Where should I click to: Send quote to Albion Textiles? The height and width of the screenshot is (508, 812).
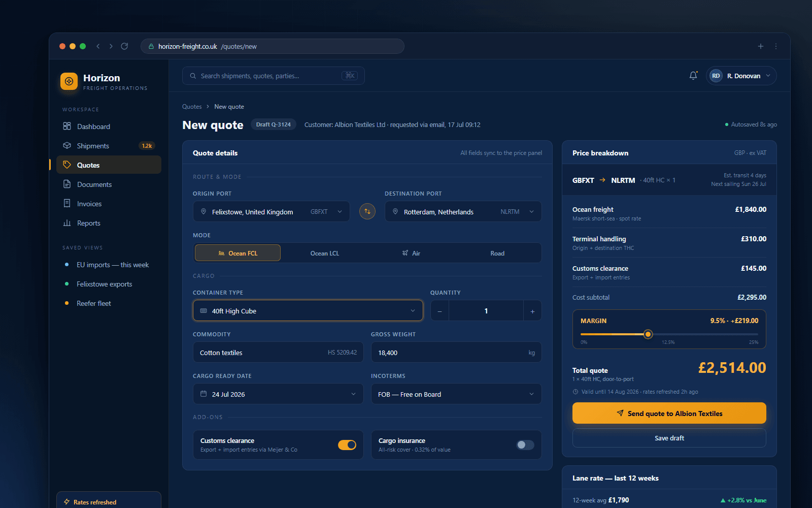pos(669,414)
